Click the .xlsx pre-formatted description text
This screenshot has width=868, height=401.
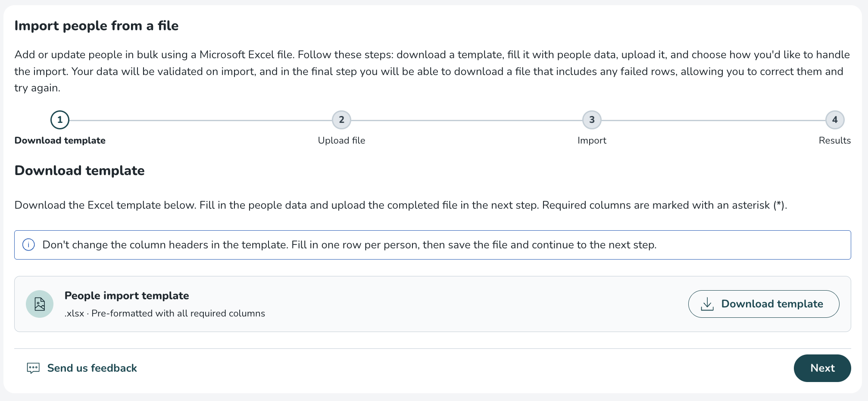(165, 313)
